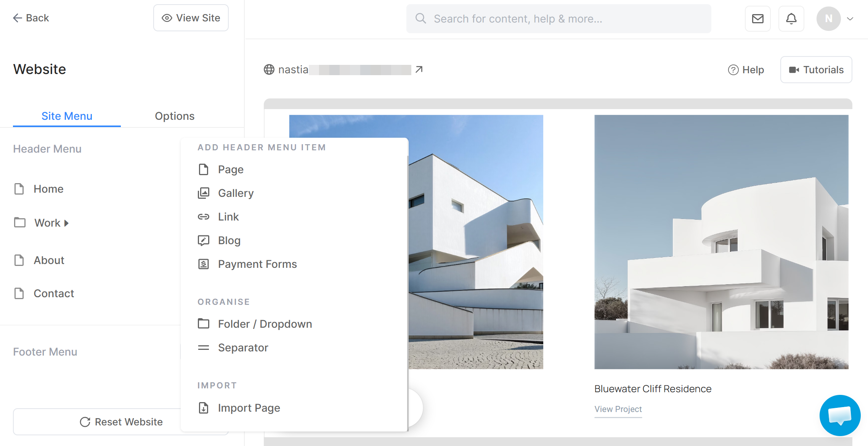Click the Folder / Dropdown folder icon
868x446 pixels.
click(x=204, y=324)
